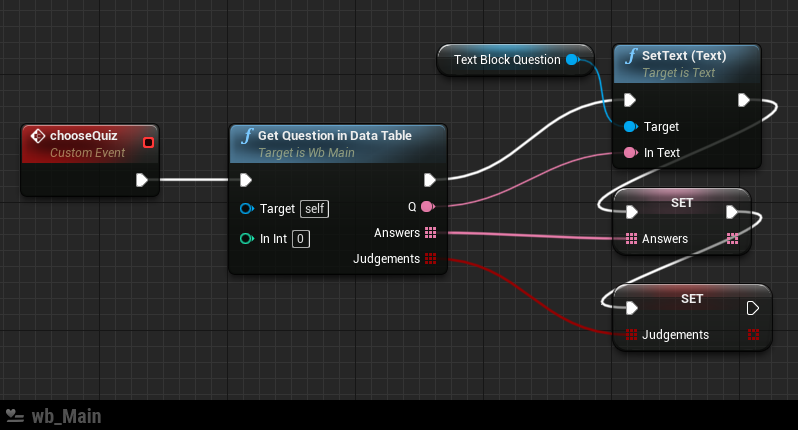The width and height of the screenshot is (798, 430).
Task: Click the SetText exec output pin
Action: (x=744, y=100)
